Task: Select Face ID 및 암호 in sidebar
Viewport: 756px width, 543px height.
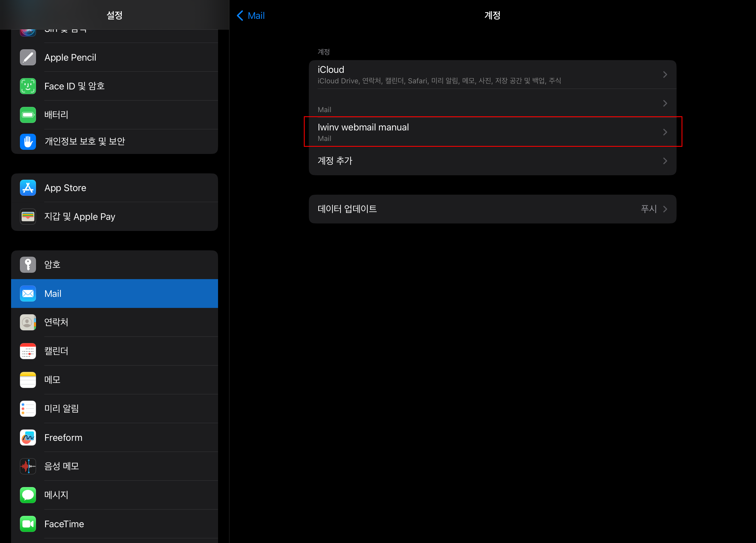Action: [114, 86]
